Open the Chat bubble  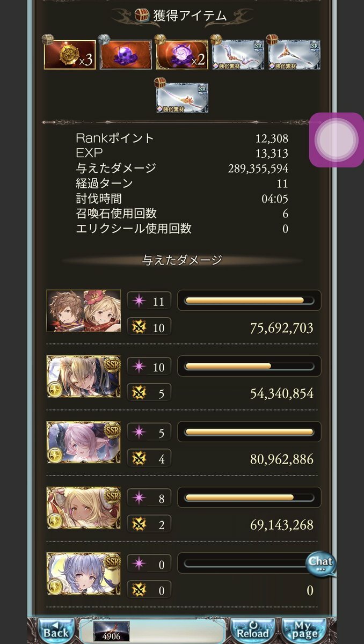(321, 563)
